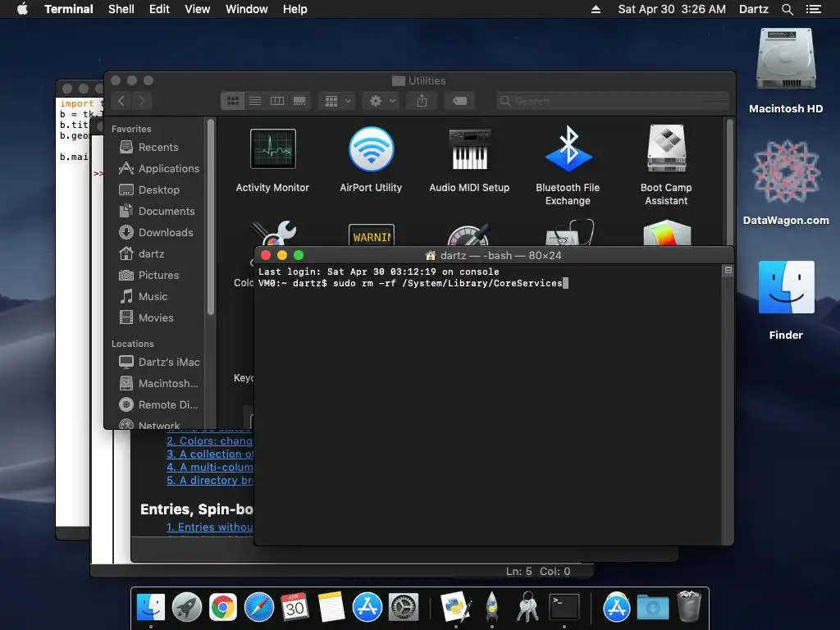Viewport: 840px width, 630px height.
Task: Open the "3. A collection o" link
Action: click(x=209, y=454)
